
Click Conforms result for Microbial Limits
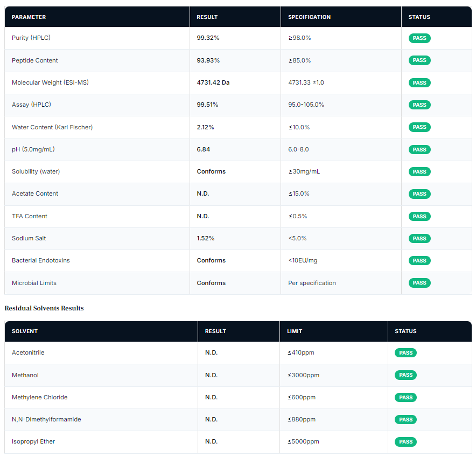(x=211, y=283)
